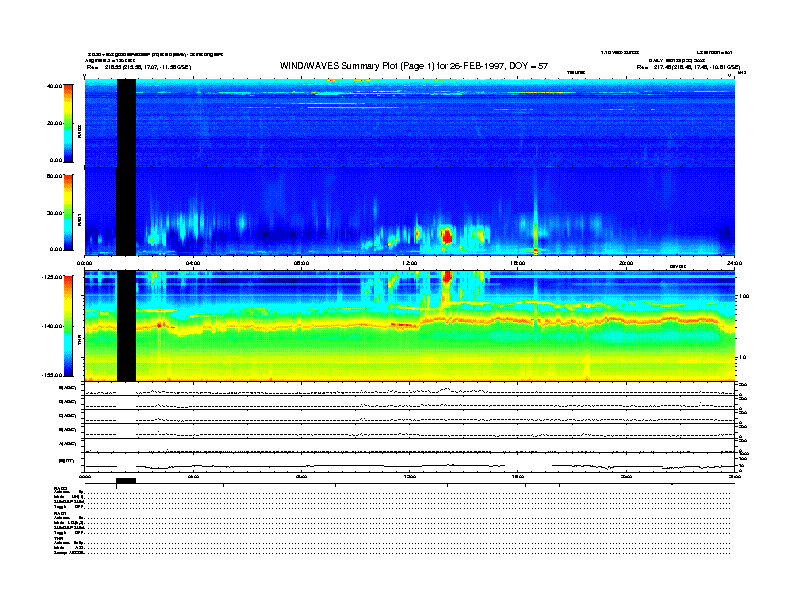
Task: Click the 40.00 color bar label
Action: pyautogui.click(x=54, y=86)
